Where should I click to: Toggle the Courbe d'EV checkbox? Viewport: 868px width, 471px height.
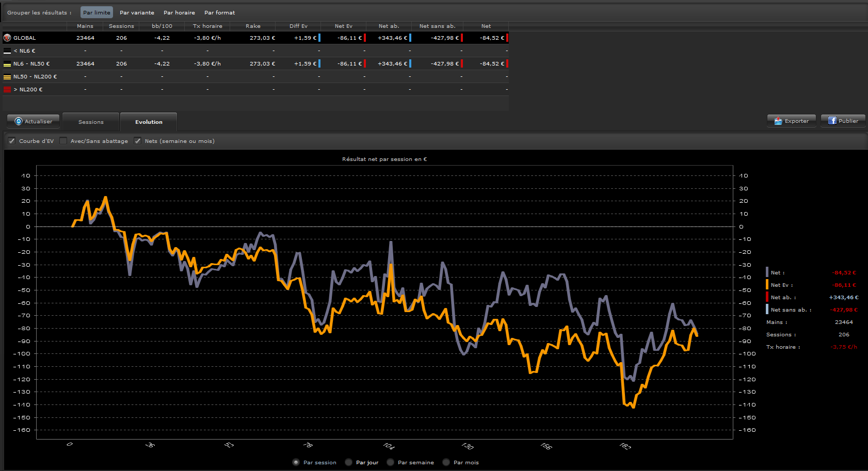click(12, 141)
